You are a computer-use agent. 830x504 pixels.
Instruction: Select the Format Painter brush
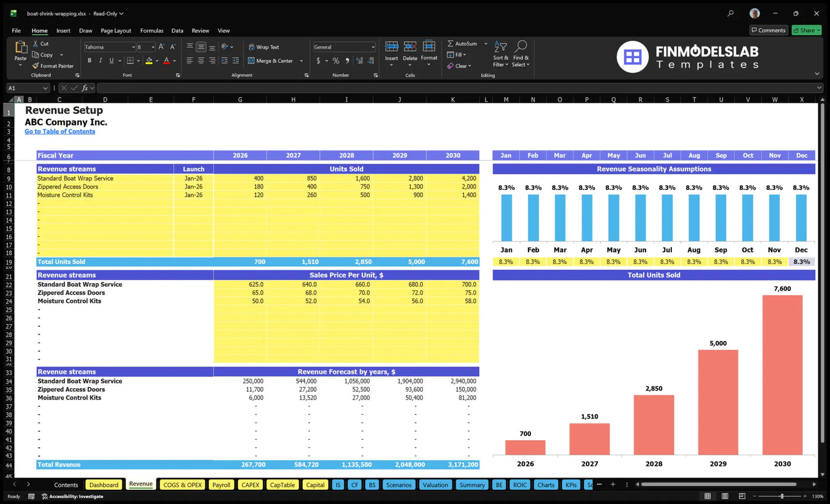point(36,66)
